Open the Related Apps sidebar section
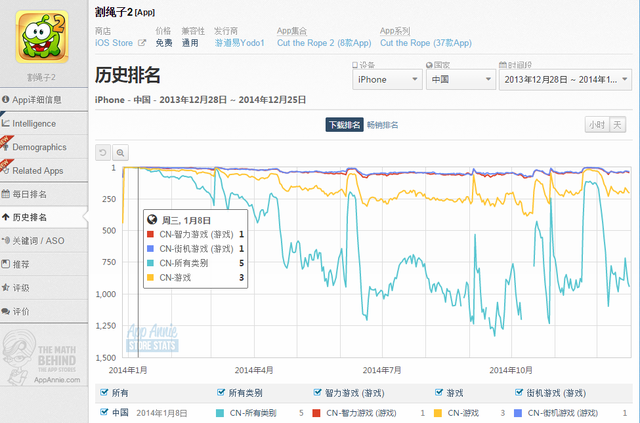Image resolution: width=640 pixels, height=423 pixels. 44,170
